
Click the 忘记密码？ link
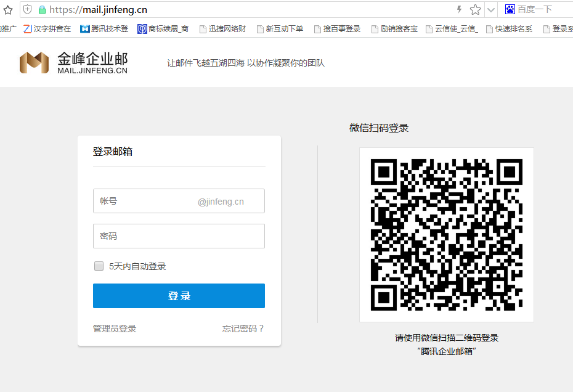(243, 329)
